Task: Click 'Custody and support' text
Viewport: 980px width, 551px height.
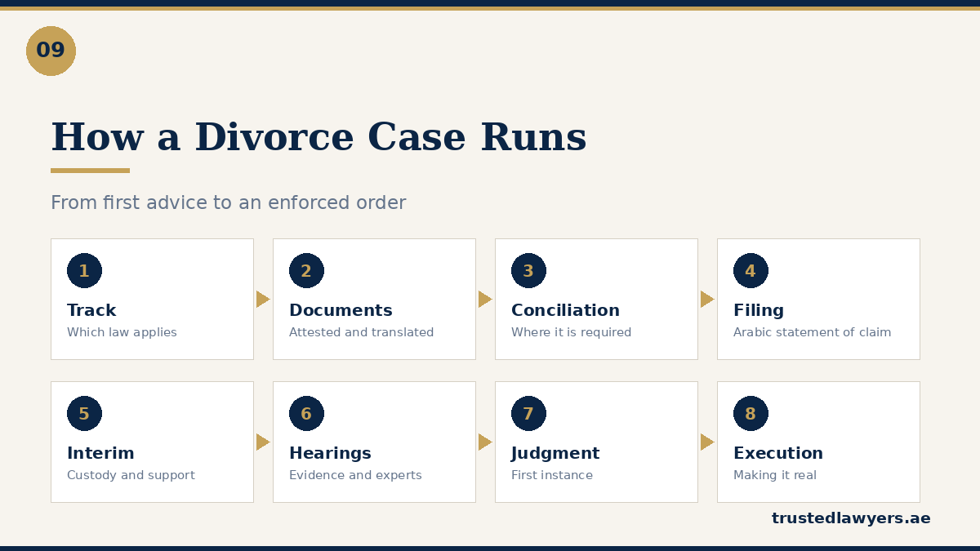Action: (131, 475)
